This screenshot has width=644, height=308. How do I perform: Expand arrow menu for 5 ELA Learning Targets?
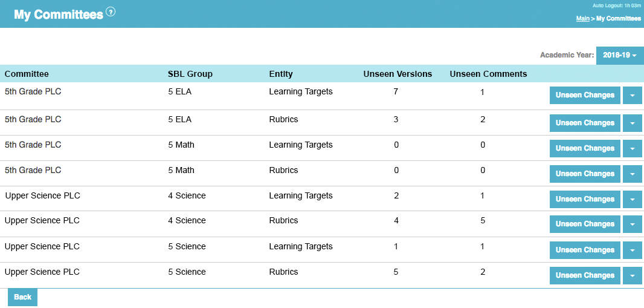pyautogui.click(x=632, y=96)
